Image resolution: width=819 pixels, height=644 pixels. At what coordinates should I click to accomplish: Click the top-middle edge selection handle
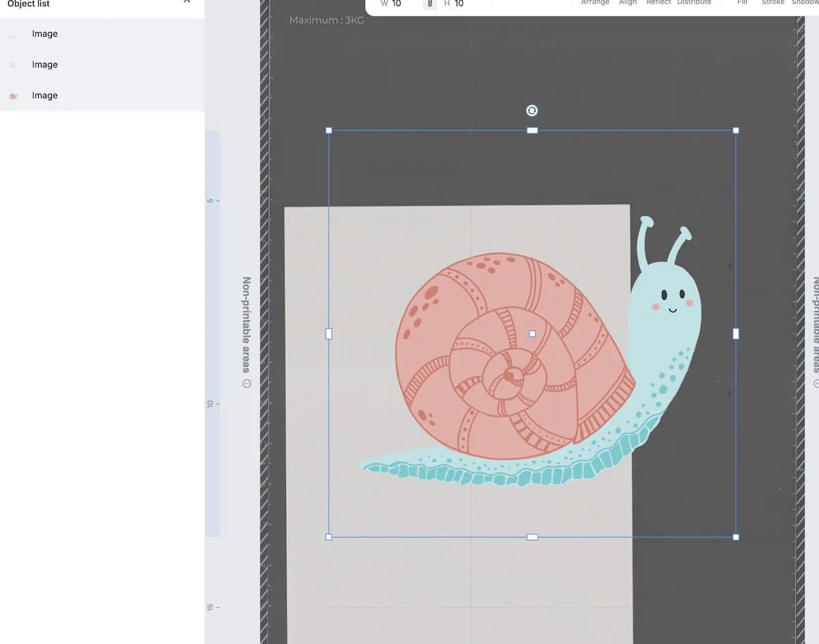click(532, 130)
